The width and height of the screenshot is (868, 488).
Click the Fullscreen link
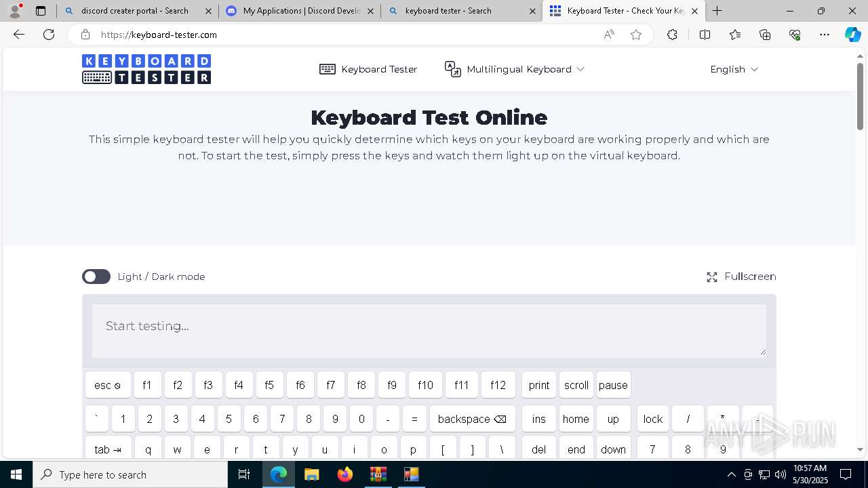pyautogui.click(x=741, y=277)
